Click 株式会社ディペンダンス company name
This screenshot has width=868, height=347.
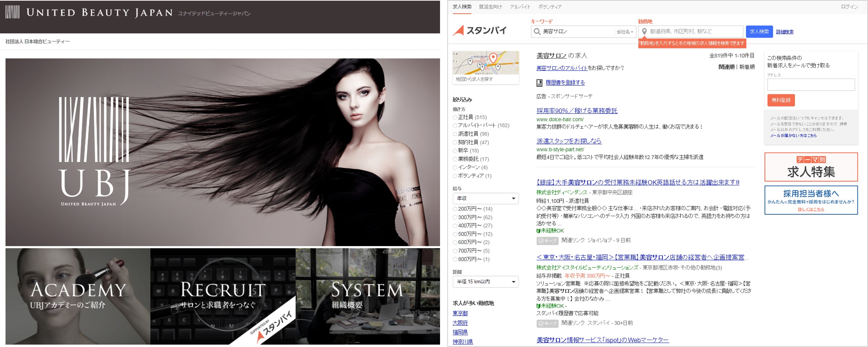coord(561,193)
